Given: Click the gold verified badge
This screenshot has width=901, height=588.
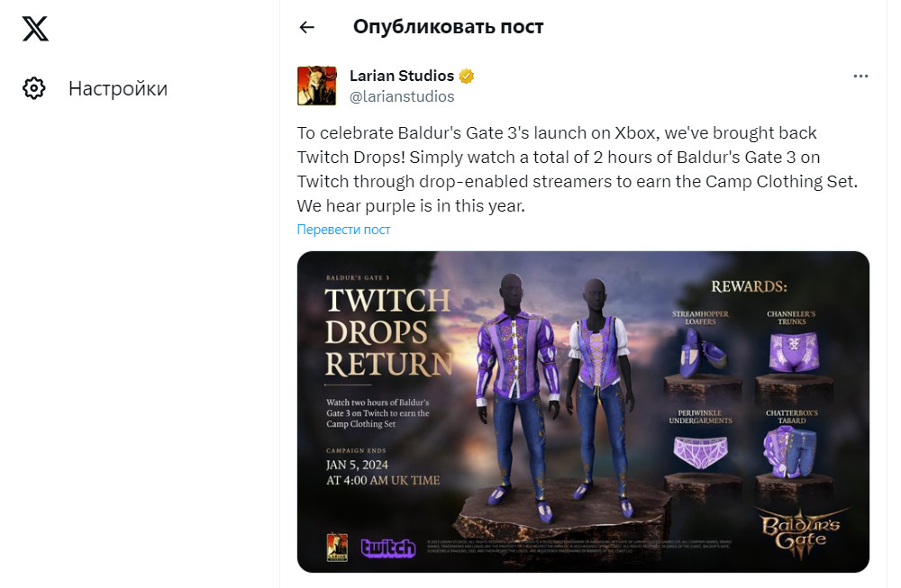Looking at the screenshot, I should (x=467, y=76).
